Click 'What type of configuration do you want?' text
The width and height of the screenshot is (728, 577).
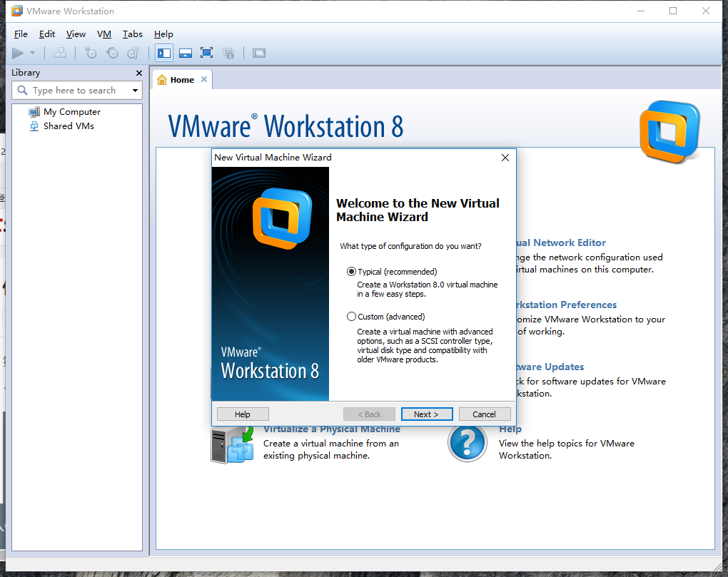[x=410, y=246]
